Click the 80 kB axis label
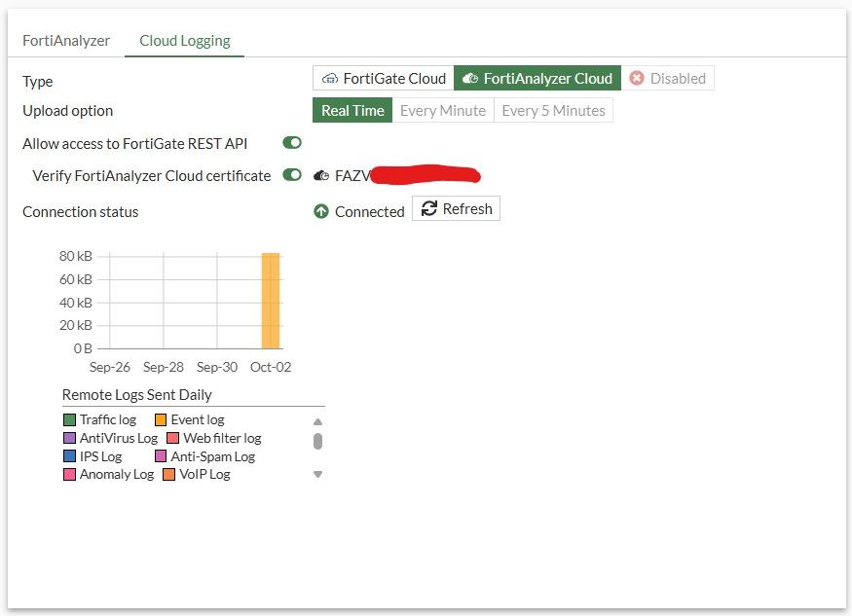Screen dimensions: 852x616 tap(76, 256)
